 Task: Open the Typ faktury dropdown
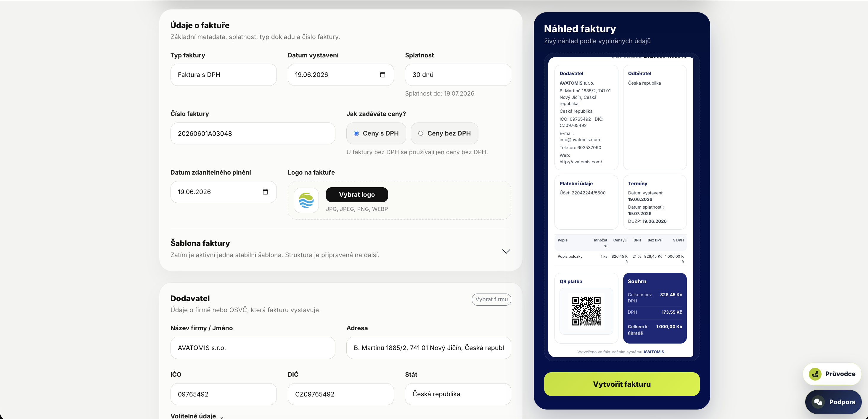pos(224,75)
